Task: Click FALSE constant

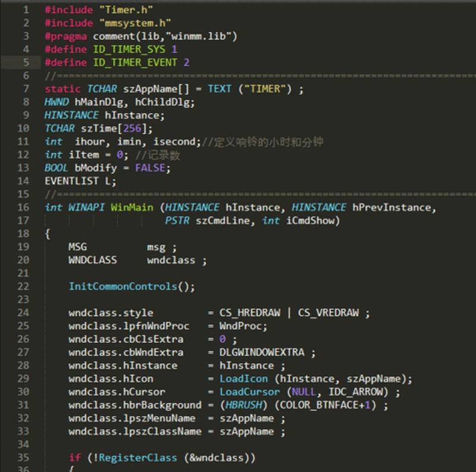Action: click(x=150, y=168)
